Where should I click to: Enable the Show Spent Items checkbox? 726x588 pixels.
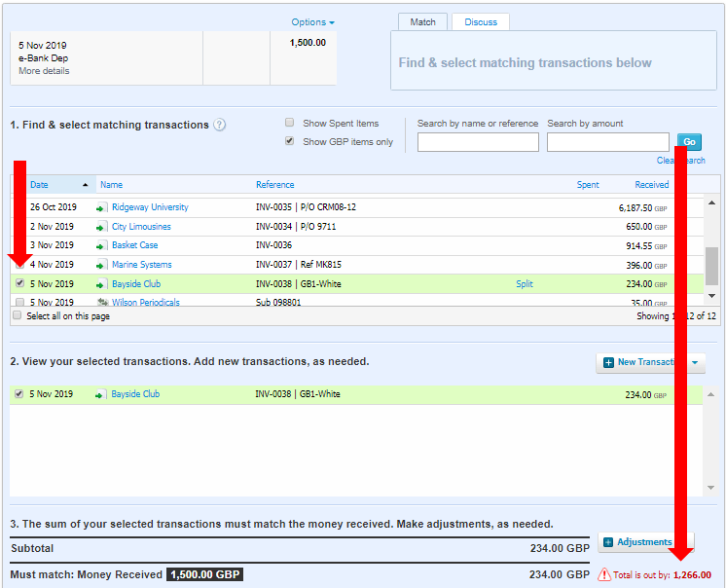point(289,123)
